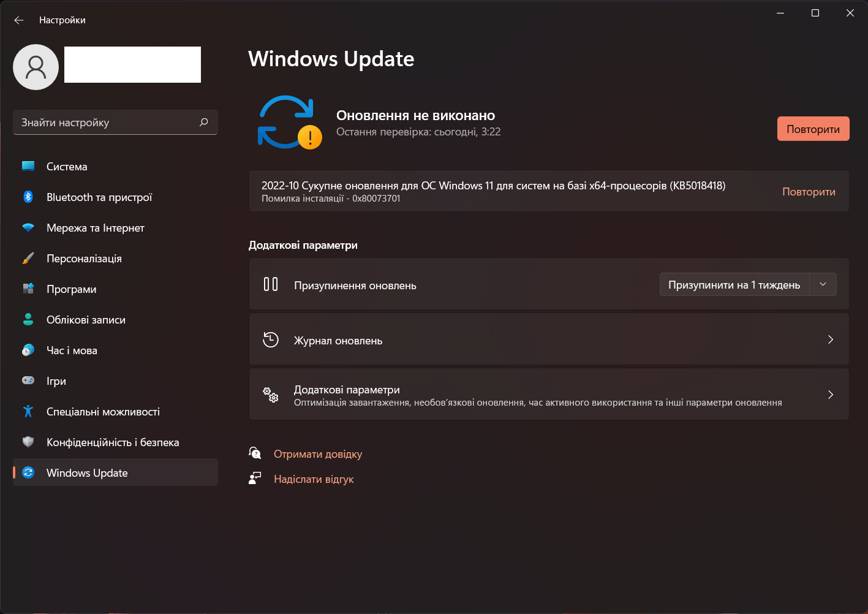Click the feedback icon beside Надіслати відгук
The width and height of the screenshot is (868, 614).
(x=255, y=479)
